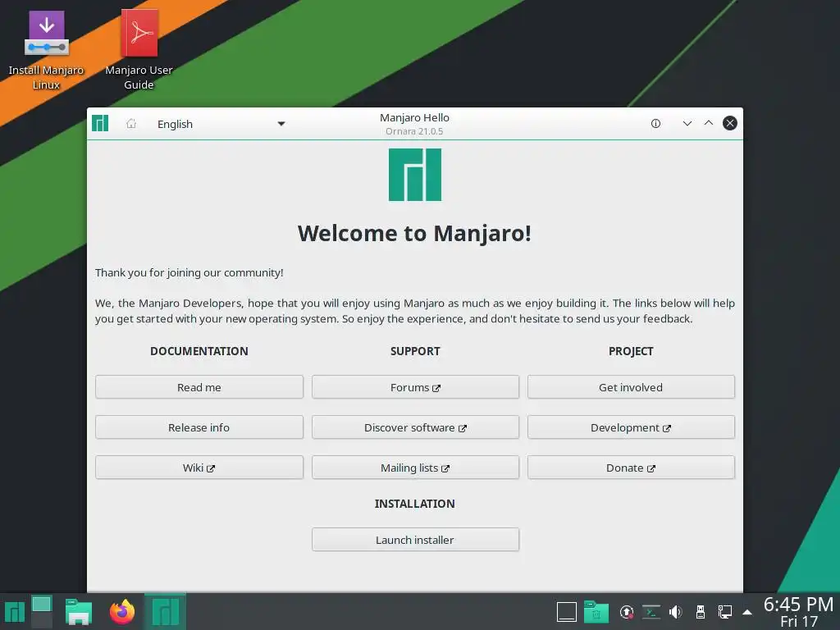Close the Manjaro Hello window
840x630 pixels.
(x=729, y=123)
